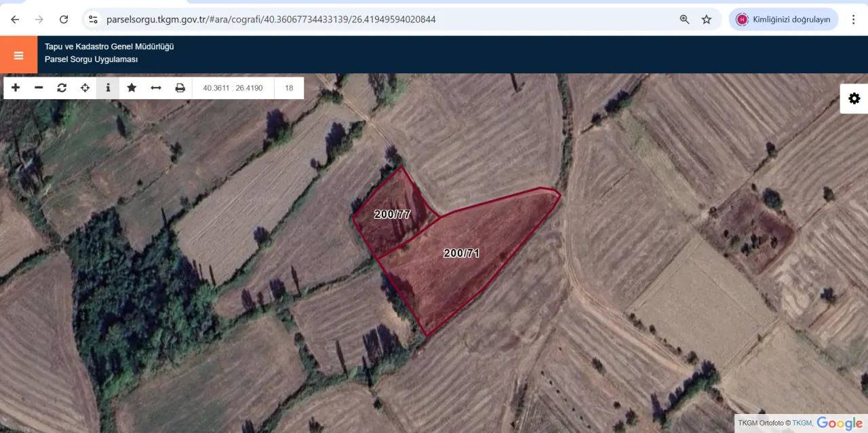Toggle the parcel info tool
The image size is (868, 433).
tap(108, 88)
